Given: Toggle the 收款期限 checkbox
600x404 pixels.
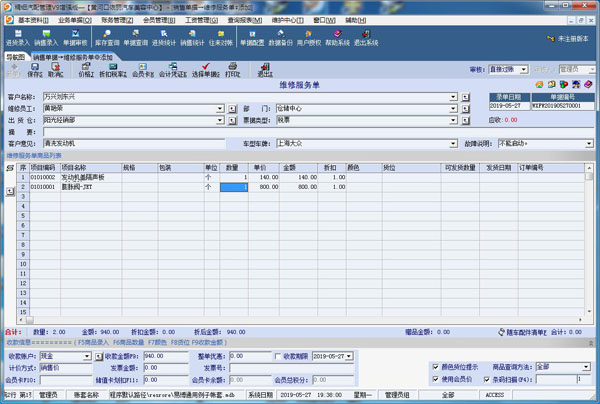Looking at the screenshot, I should [x=279, y=355].
